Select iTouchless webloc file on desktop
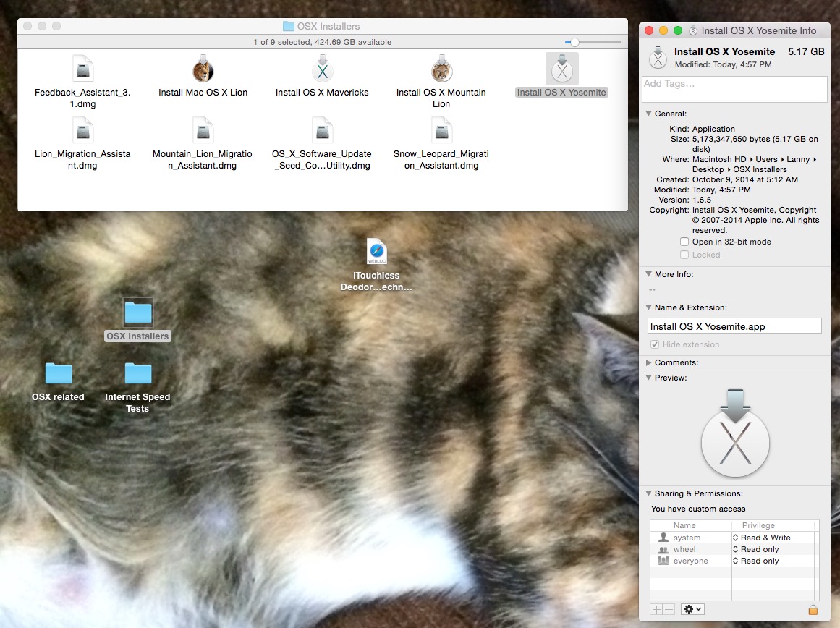Image resolution: width=840 pixels, height=628 pixels. pyautogui.click(x=377, y=251)
